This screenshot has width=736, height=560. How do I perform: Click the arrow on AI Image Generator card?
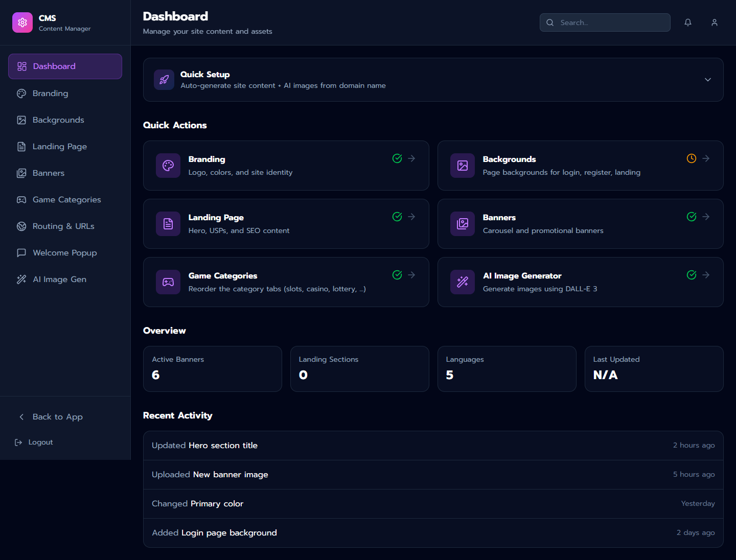pyautogui.click(x=706, y=275)
